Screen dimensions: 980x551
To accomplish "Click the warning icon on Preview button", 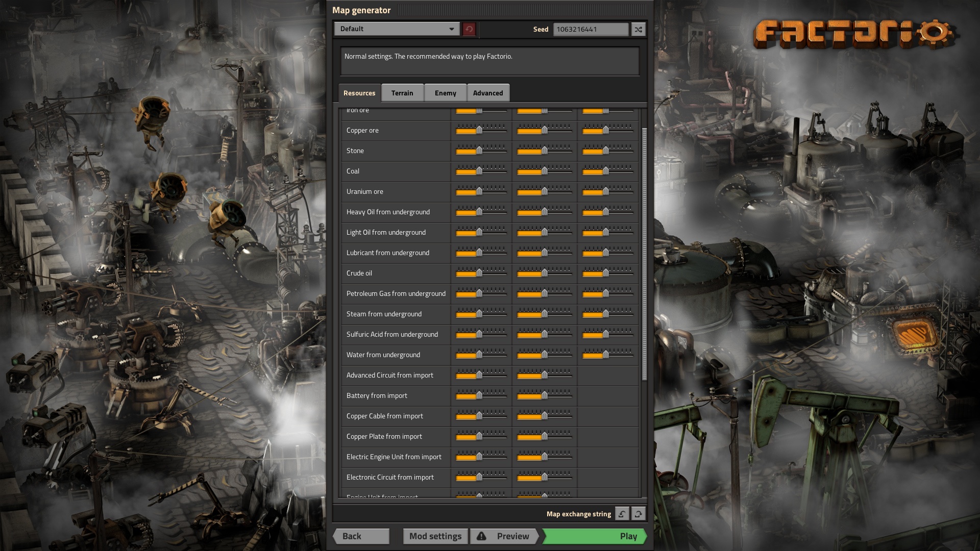I will (x=481, y=536).
